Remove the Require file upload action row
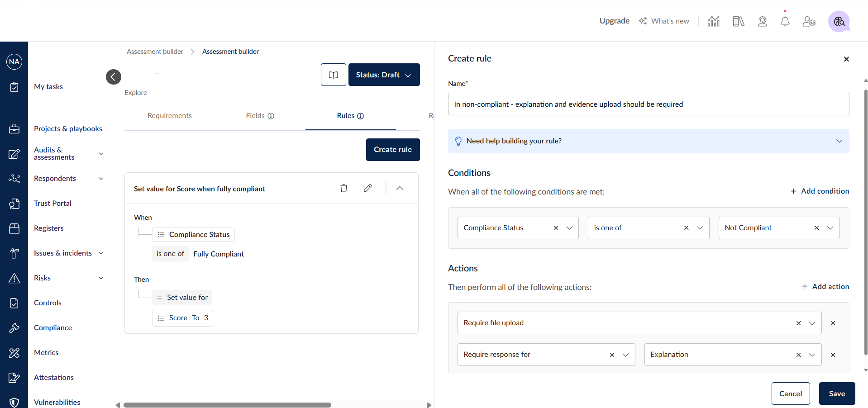The height and width of the screenshot is (408, 868). click(833, 323)
